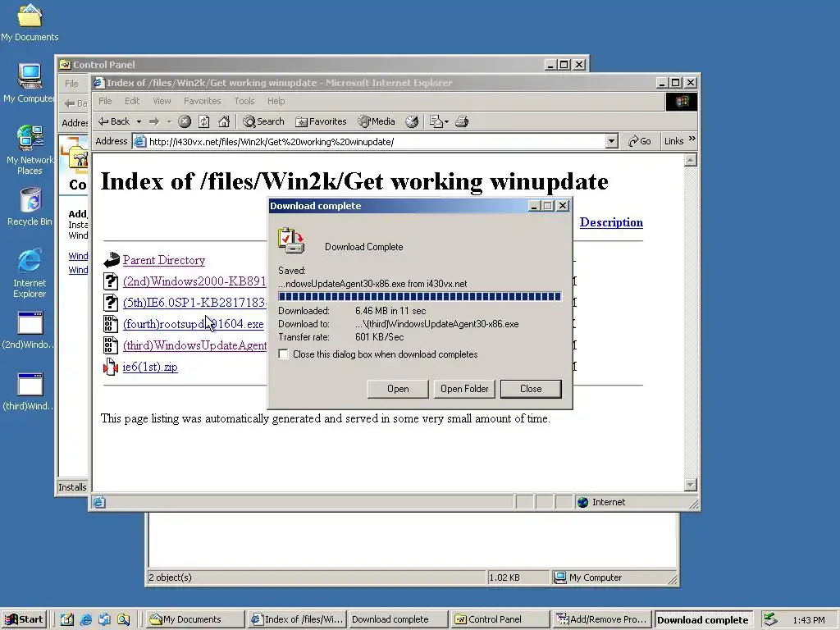The height and width of the screenshot is (630, 840).
Task: Open the Edit menu in Internet Explorer
Action: [132, 101]
